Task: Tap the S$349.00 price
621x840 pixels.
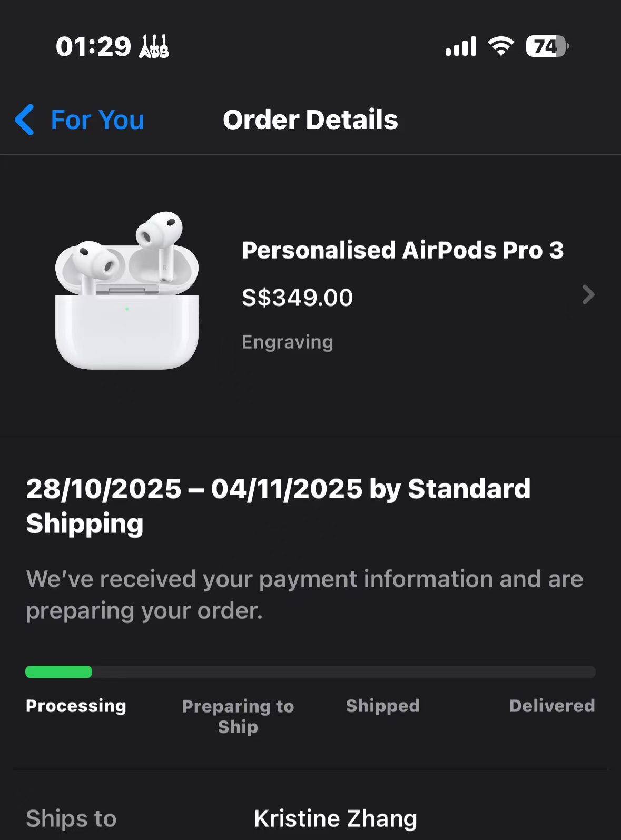Action: pos(297,298)
